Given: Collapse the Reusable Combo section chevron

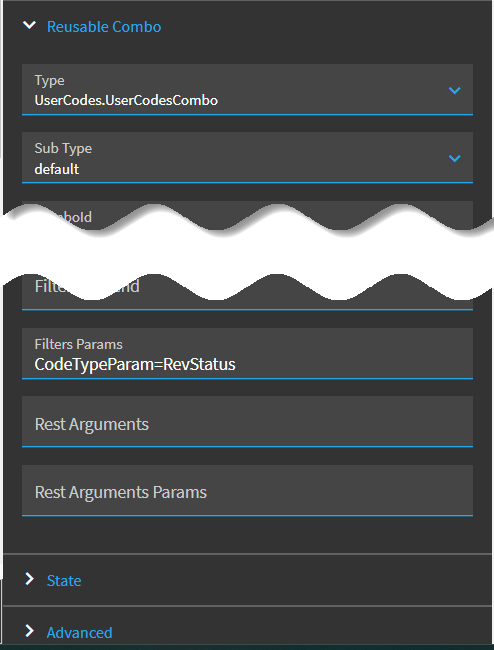Looking at the screenshot, I should coord(29,26).
